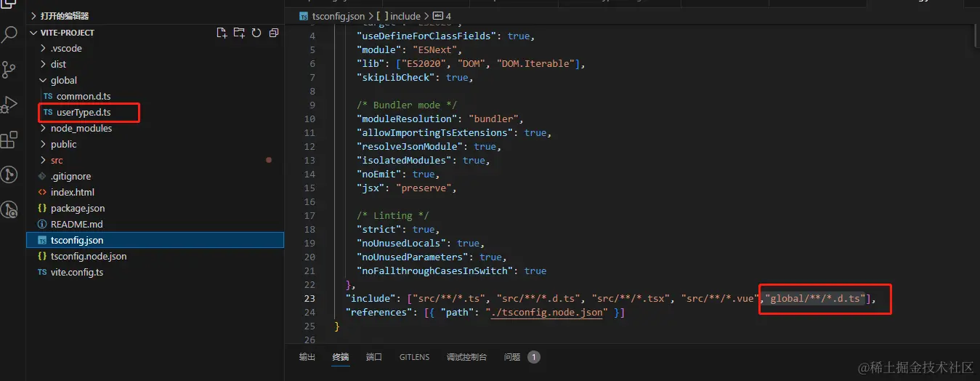The width and height of the screenshot is (980, 381).
Task: Open package.json file
Action: click(x=78, y=209)
